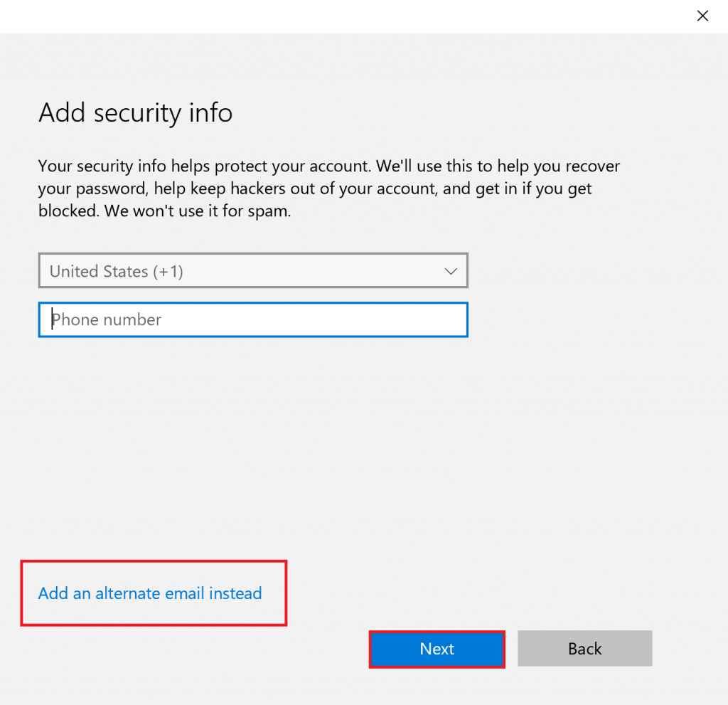Open the United States (+1) country dropdown
Screen dimensions: 728x705
click(253, 271)
